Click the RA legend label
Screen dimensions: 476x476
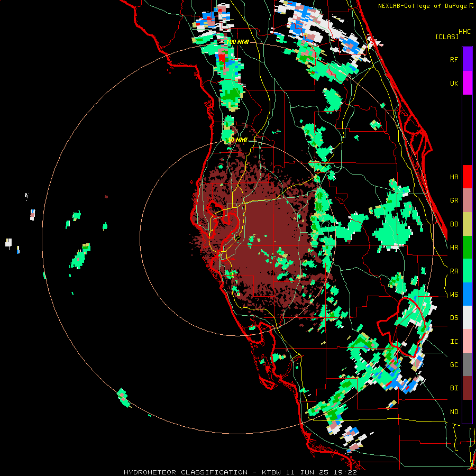(454, 271)
